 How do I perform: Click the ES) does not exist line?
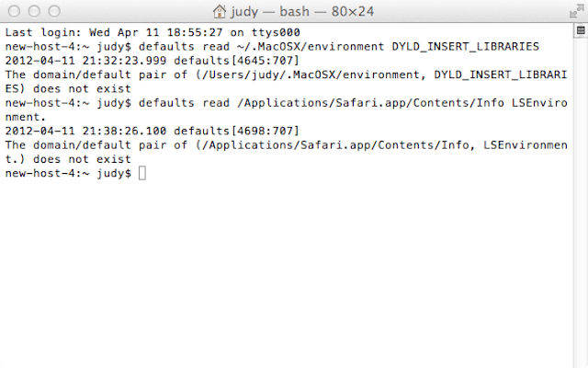[x=68, y=88]
